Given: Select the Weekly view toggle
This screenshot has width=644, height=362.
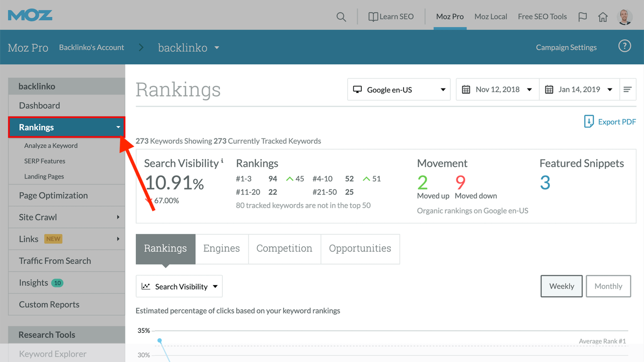Looking at the screenshot, I should tap(561, 286).
